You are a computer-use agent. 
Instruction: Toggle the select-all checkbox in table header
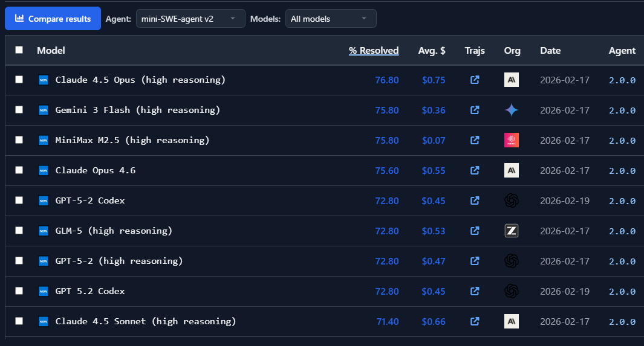[19, 50]
